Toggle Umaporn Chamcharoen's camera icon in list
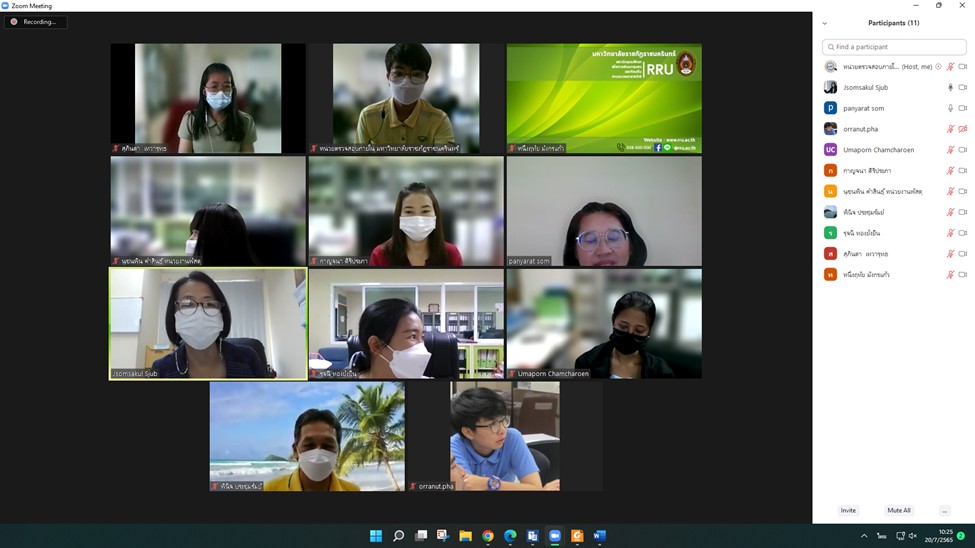This screenshot has width=975, height=548. (x=963, y=150)
